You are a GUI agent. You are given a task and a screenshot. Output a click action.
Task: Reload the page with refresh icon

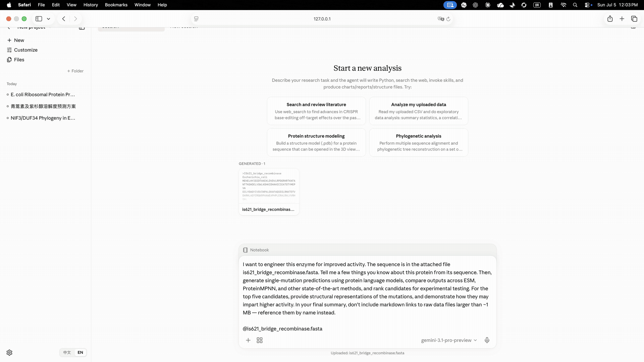pos(448,19)
